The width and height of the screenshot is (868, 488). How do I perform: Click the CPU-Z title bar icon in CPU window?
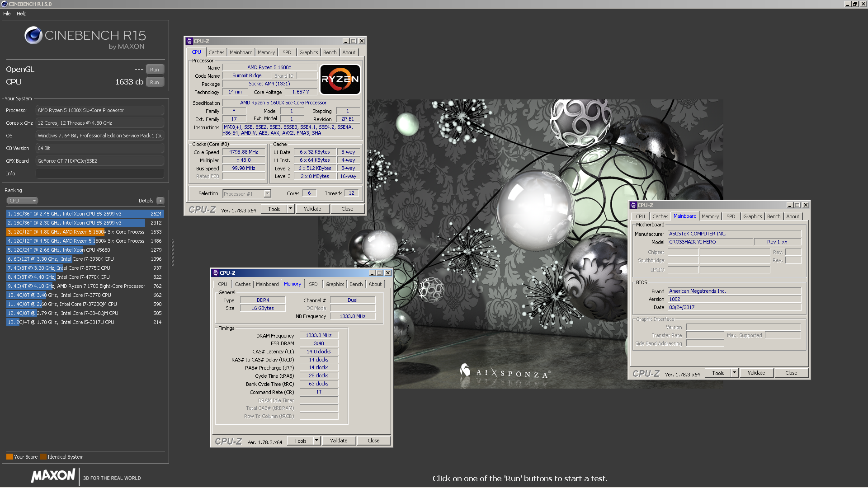189,41
